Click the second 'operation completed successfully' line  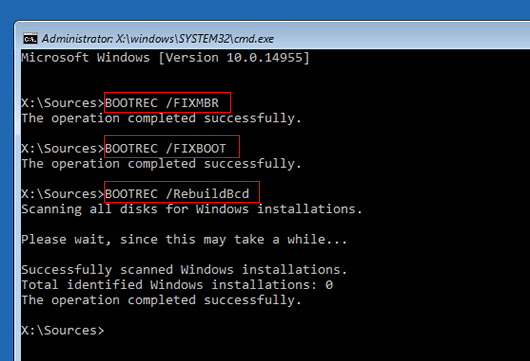click(x=161, y=164)
